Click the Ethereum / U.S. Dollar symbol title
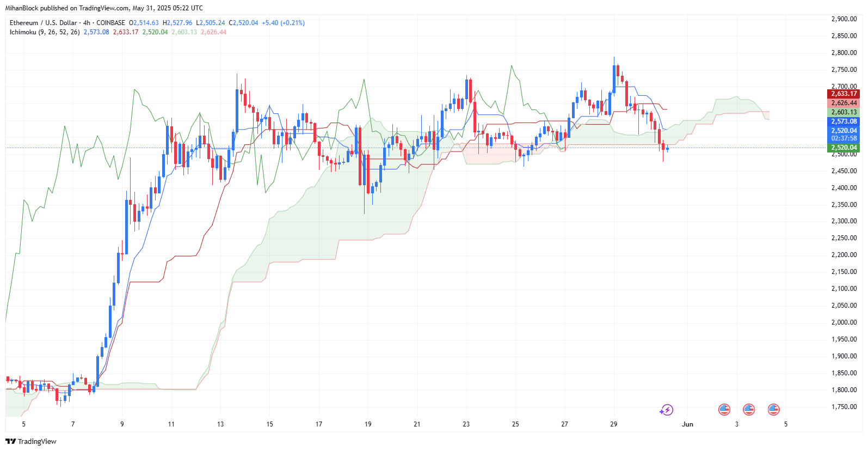The height and width of the screenshot is (451, 868). coord(44,23)
